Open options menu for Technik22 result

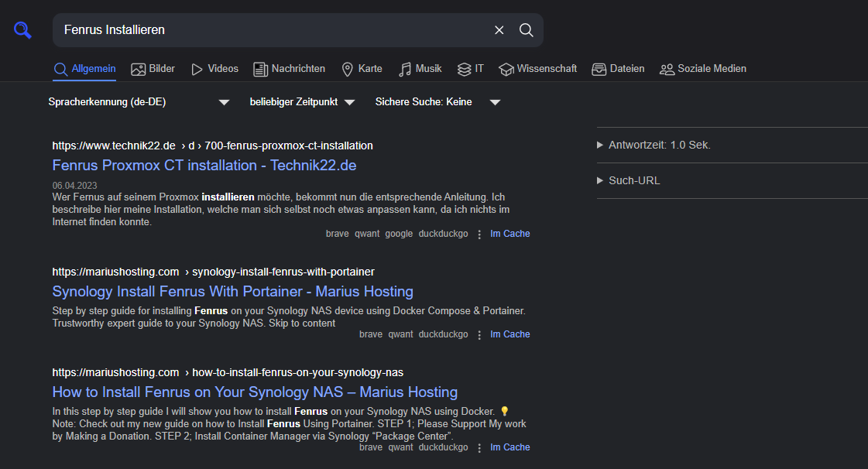479,234
